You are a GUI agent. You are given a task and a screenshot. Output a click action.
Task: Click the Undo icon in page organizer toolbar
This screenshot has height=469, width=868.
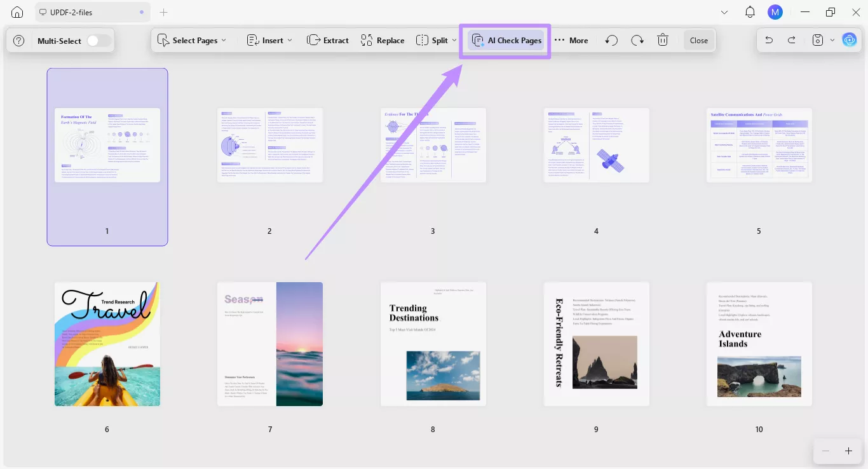611,40
